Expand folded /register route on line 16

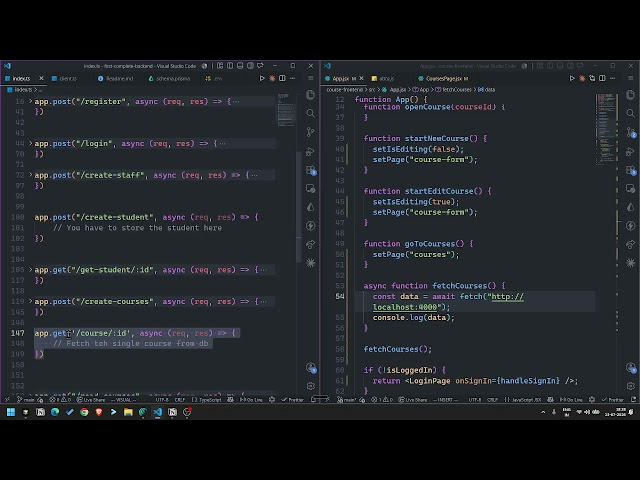click(x=31, y=101)
